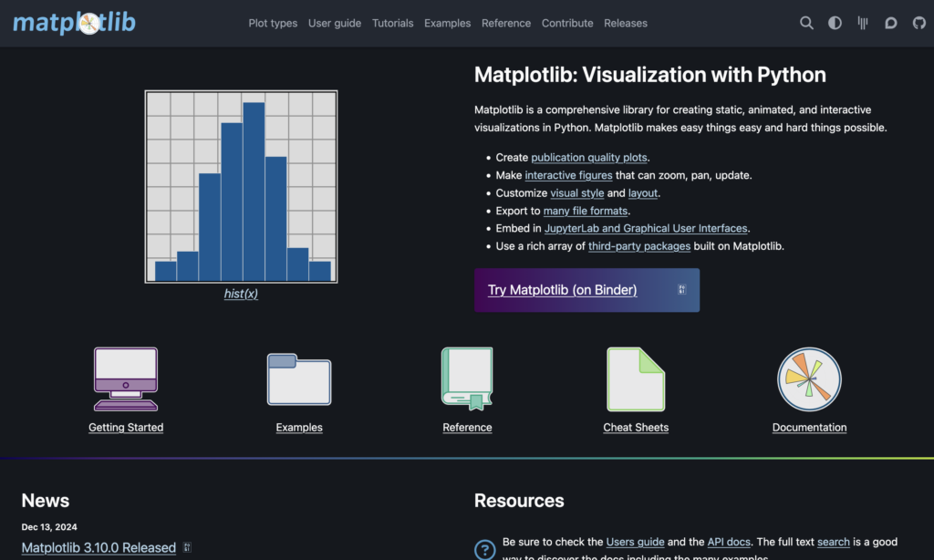Click the Cheat Sheets text link
934x560 pixels.
(x=636, y=427)
